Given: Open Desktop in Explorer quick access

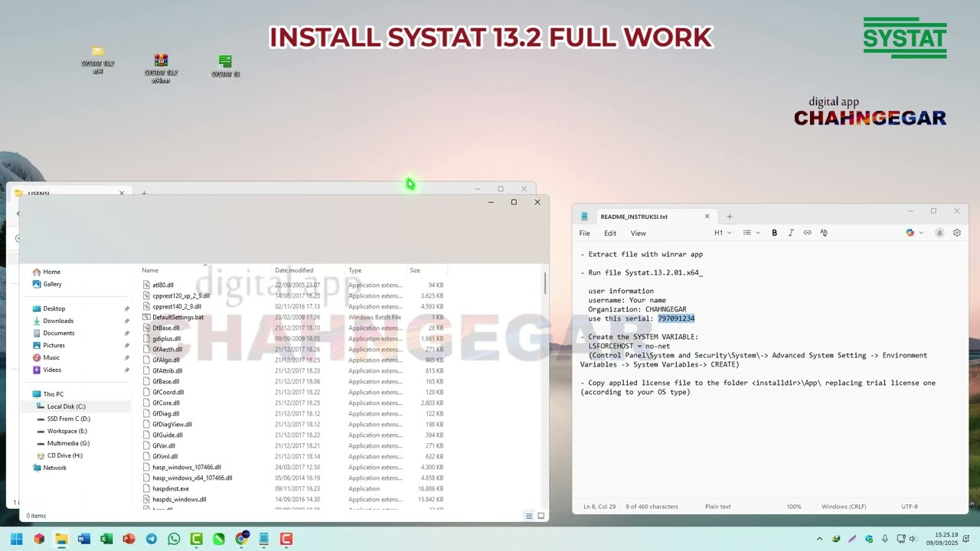Looking at the screenshot, I should pos(54,308).
